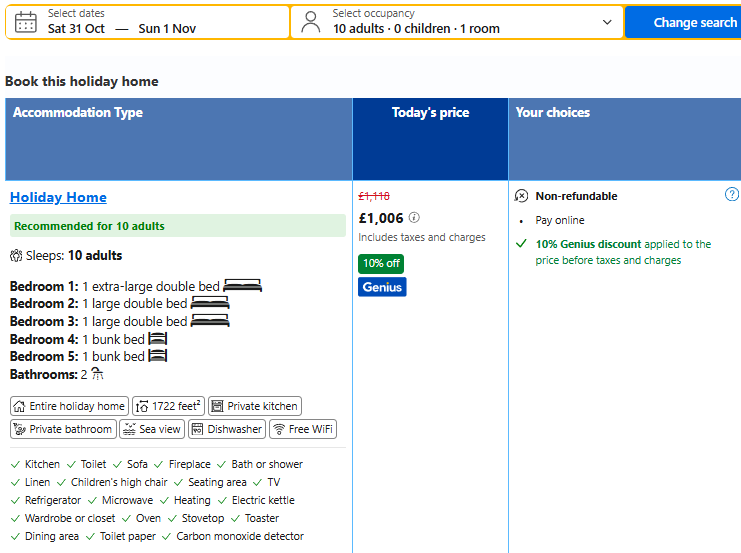Screen dimensions: 741x553
Task: Click the Change search button
Action: (x=683, y=22)
